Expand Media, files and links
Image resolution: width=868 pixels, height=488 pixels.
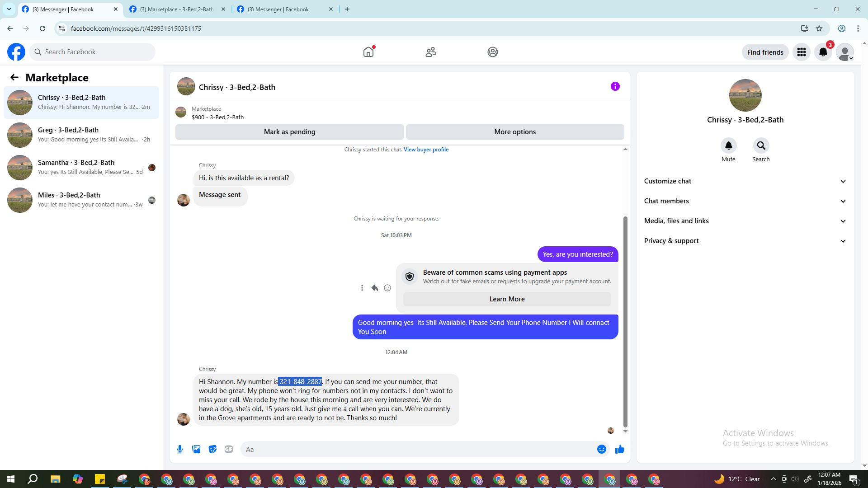click(745, 221)
